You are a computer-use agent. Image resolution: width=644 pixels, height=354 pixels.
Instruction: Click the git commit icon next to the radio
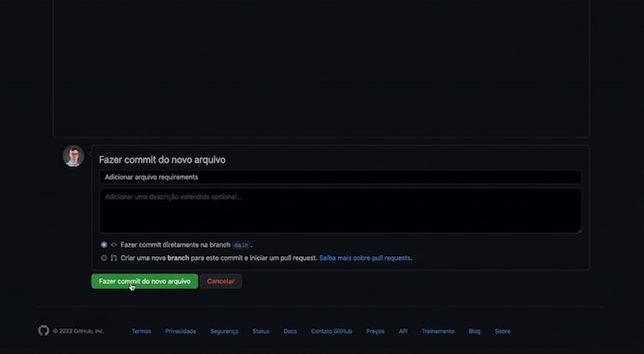pyautogui.click(x=114, y=245)
